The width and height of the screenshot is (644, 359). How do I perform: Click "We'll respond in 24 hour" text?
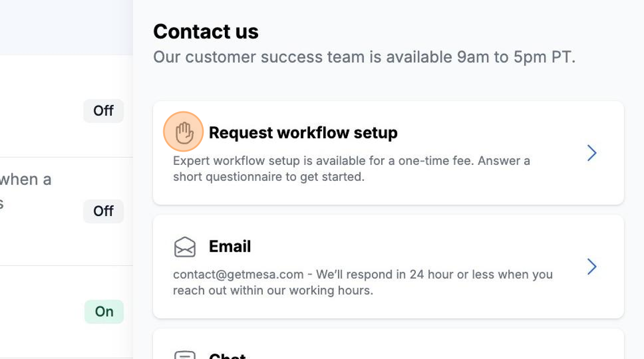pos(385,275)
